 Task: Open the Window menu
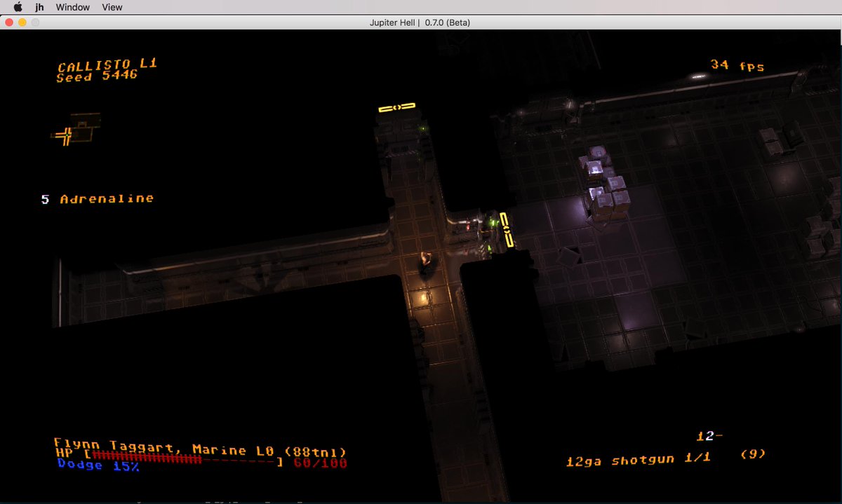pyautogui.click(x=73, y=7)
